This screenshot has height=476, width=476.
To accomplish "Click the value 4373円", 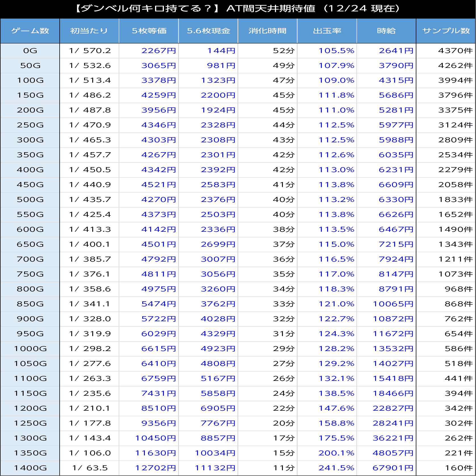I will [x=158, y=215].
